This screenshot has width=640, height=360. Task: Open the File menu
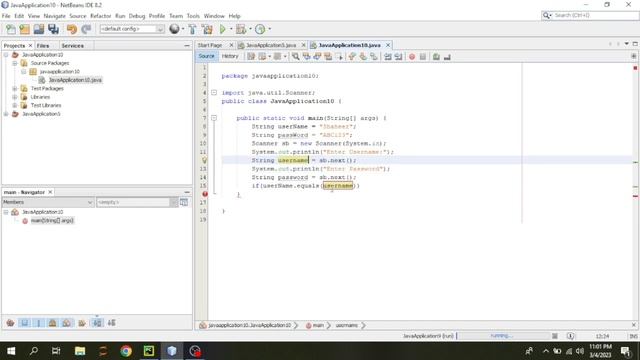tap(6, 16)
